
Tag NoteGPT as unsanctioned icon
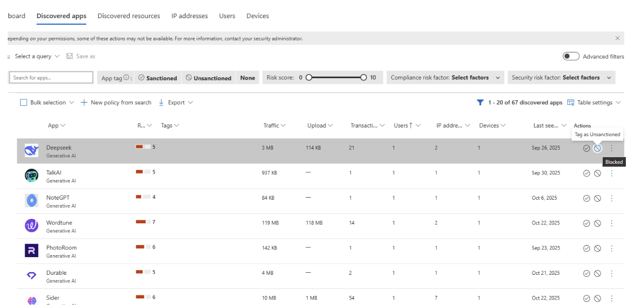tap(597, 198)
